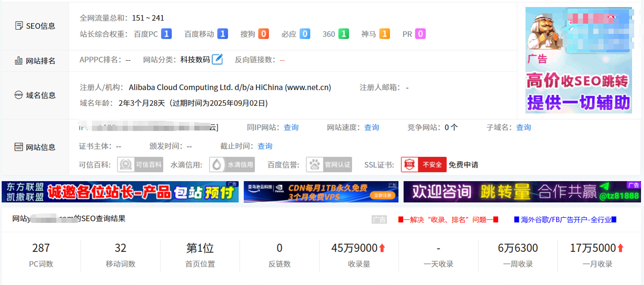The height and width of the screenshot is (285, 644).
Task: Edit website category with pencil icon
Action: pos(217,59)
